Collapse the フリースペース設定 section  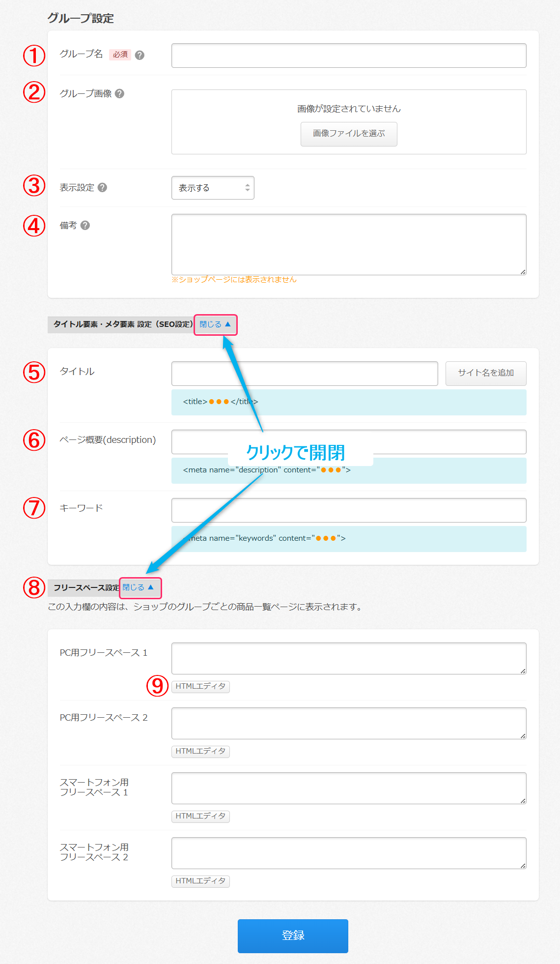click(x=139, y=587)
